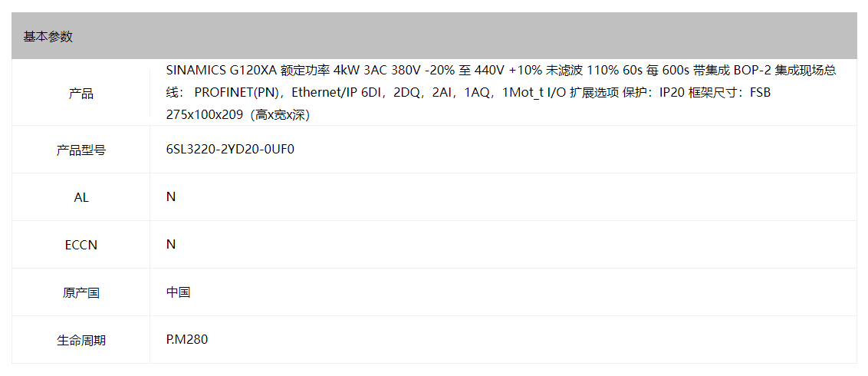Click the P.M280 lifecycle value
Image resolution: width=868 pixels, height=376 pixels.
point(187,339)
